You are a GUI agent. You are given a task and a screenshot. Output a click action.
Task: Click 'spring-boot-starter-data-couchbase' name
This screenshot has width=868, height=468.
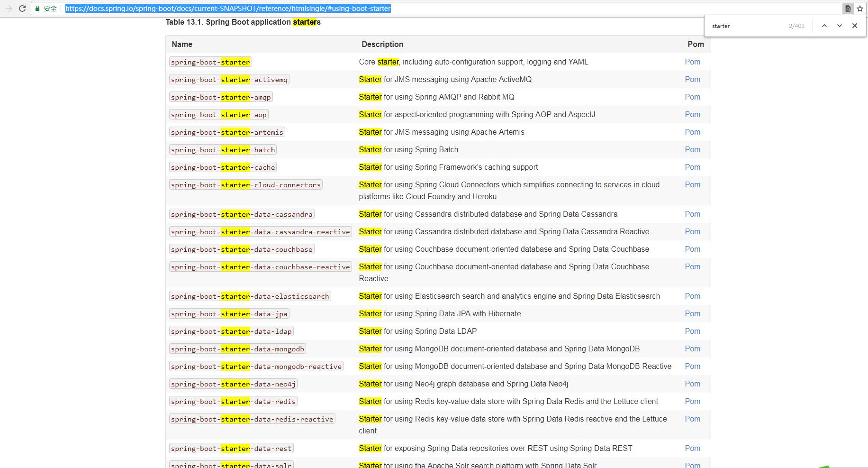(242, 249)
